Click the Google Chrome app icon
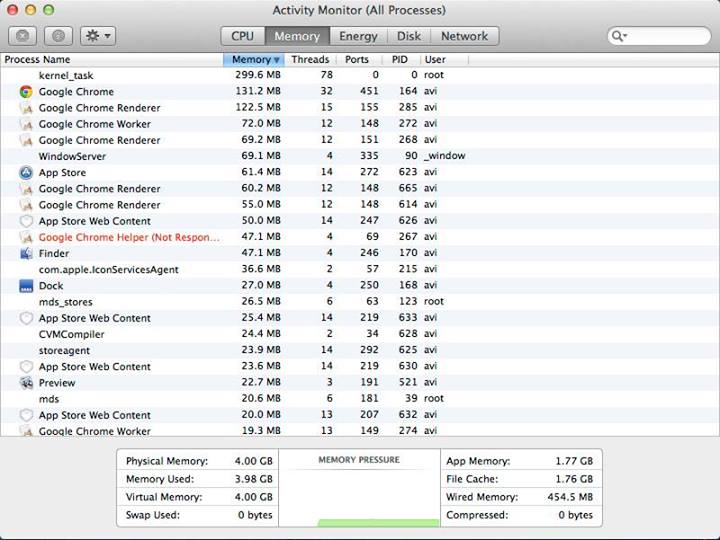The width and height of the screenshot is (720, 540). click(26, 92)
